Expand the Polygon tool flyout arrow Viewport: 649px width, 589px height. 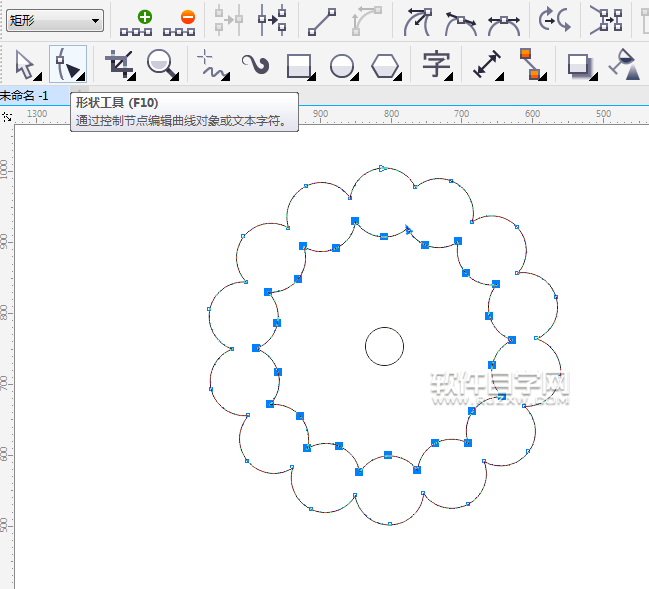398,76
